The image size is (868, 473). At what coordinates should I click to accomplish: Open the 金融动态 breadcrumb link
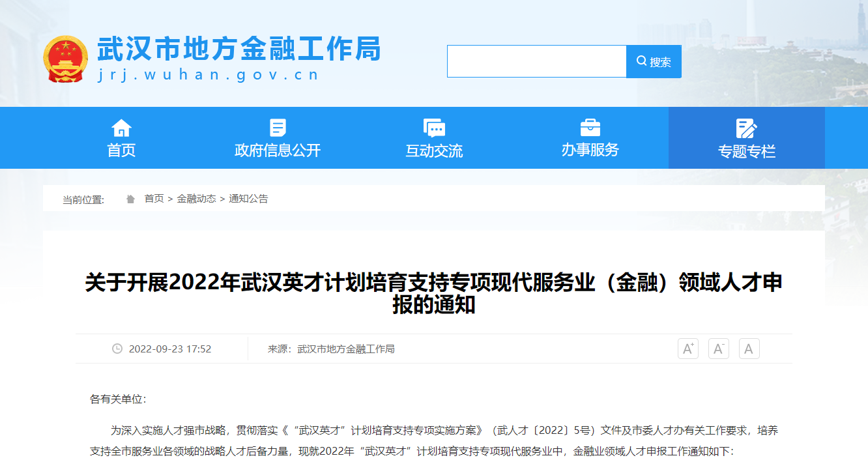pos(195,199)
